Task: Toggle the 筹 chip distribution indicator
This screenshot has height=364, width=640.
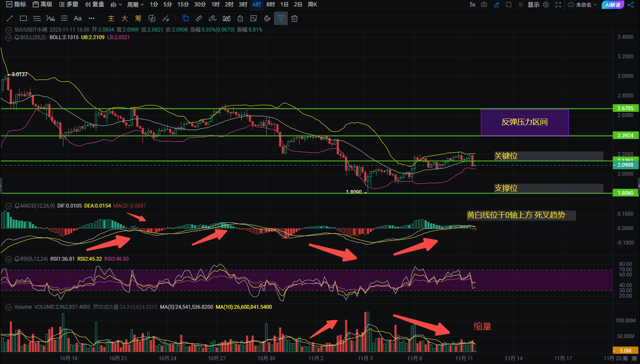Action: pos(138,18)
